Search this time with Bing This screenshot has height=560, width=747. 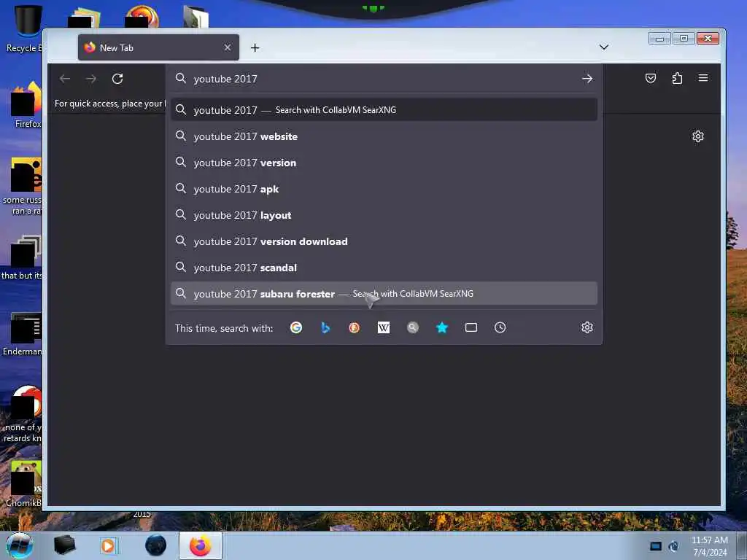[x=325, y=327]
